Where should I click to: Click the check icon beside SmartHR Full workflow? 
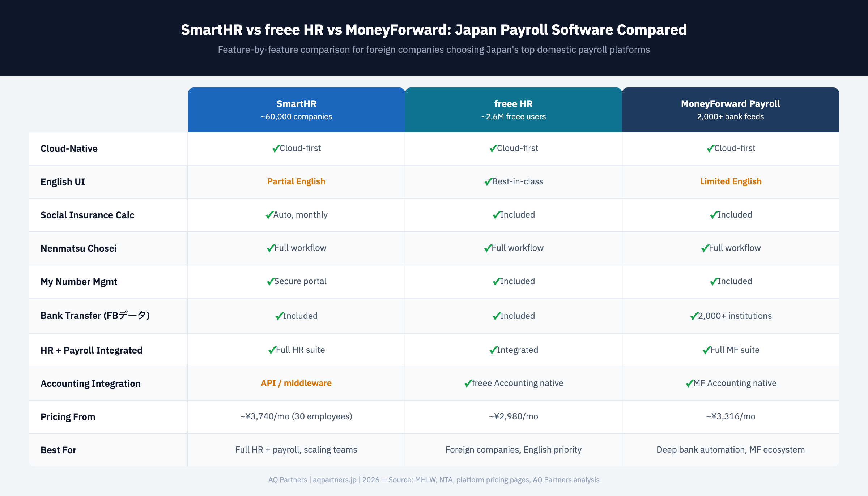click(271, 248)
